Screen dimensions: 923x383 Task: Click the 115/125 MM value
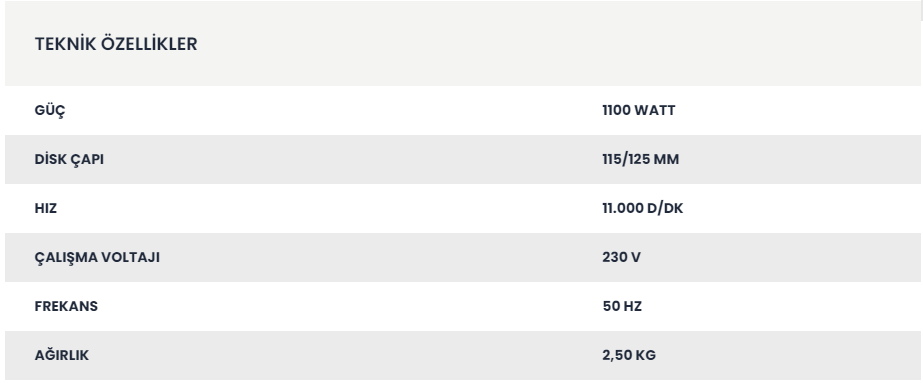(x=640, y=159)
